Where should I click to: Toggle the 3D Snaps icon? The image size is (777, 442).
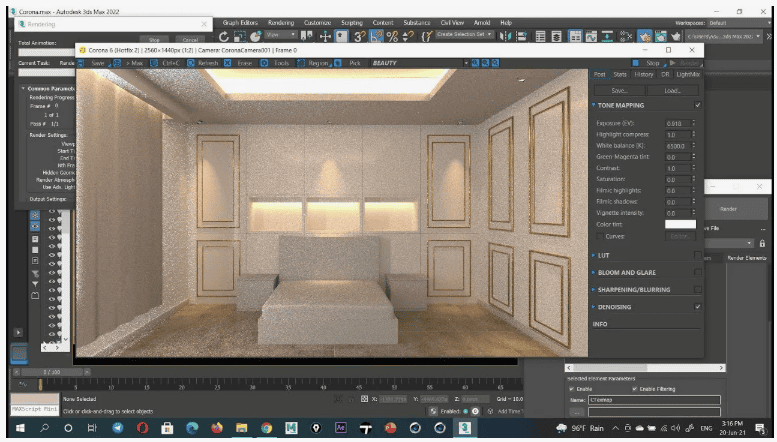pos(359,36)
